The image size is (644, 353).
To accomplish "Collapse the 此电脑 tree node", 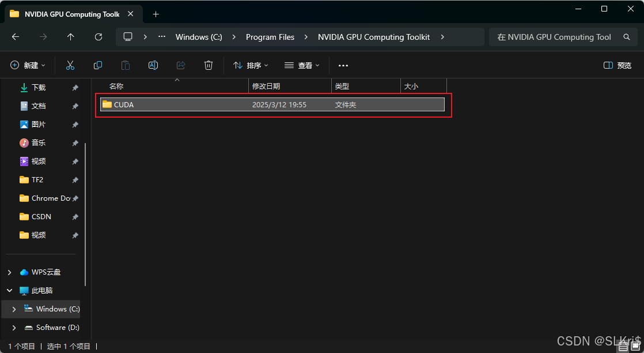I will click(9, 291).
